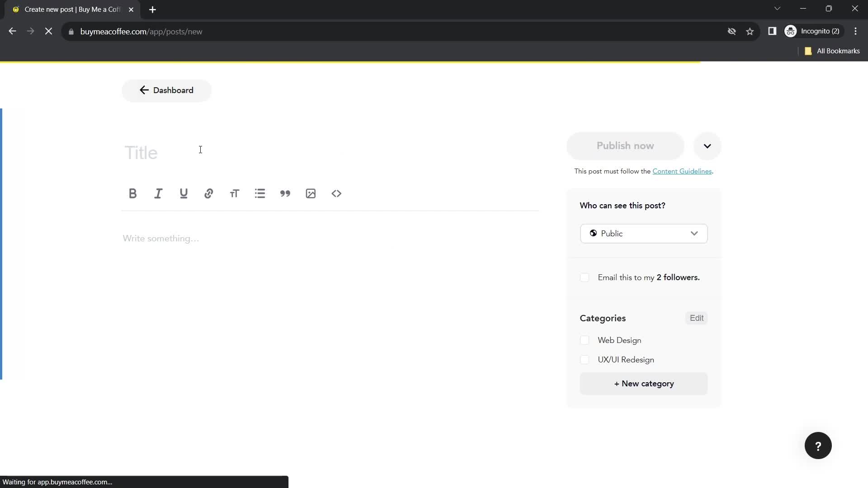Navigate back to Dashboard

[x=168, y=90]
